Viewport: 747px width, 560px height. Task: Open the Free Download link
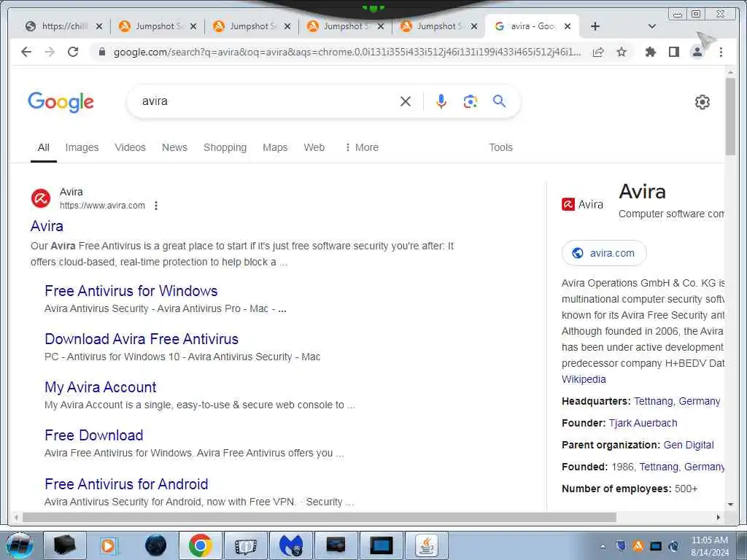(x=94, y=435)
